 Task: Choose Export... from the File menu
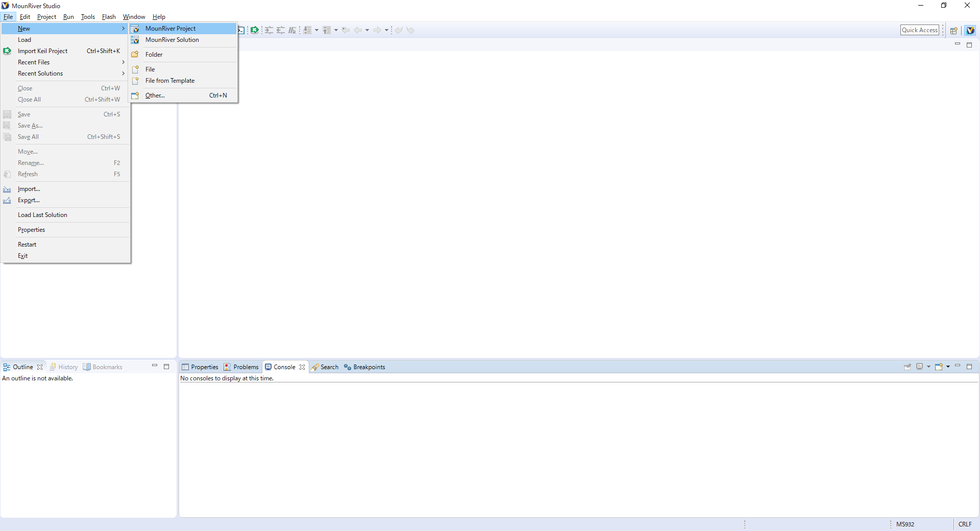66,200
